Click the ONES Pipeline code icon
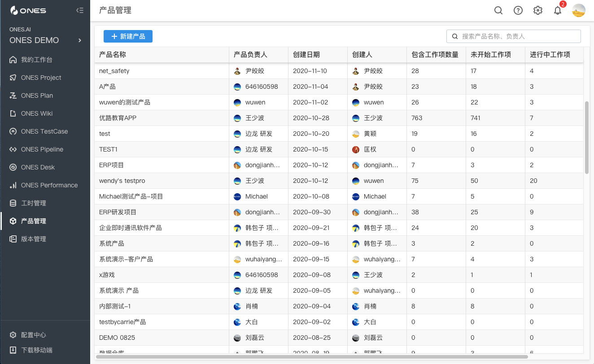 pyautogui.click(x=13, y=149)
